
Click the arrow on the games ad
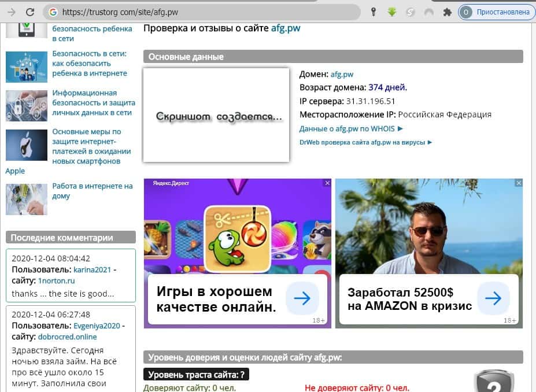(302, 298)
